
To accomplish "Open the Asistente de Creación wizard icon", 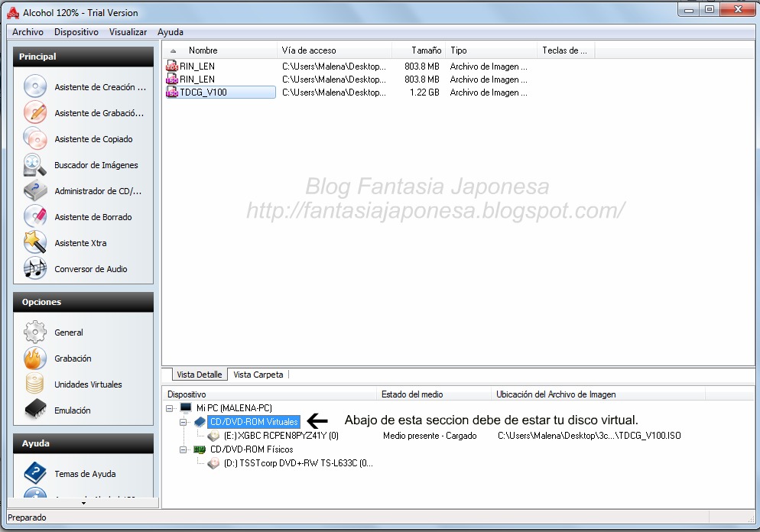I will [35, 86].
